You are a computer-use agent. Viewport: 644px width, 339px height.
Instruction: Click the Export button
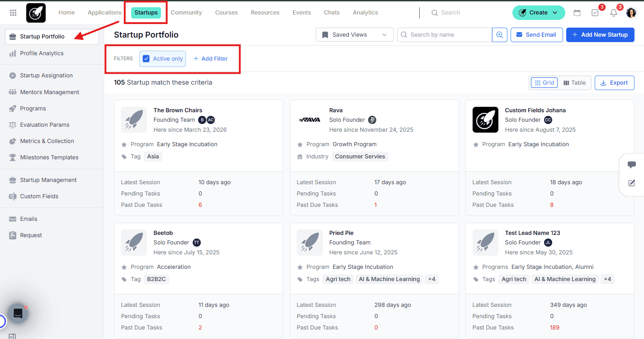[x=615, y=83]
